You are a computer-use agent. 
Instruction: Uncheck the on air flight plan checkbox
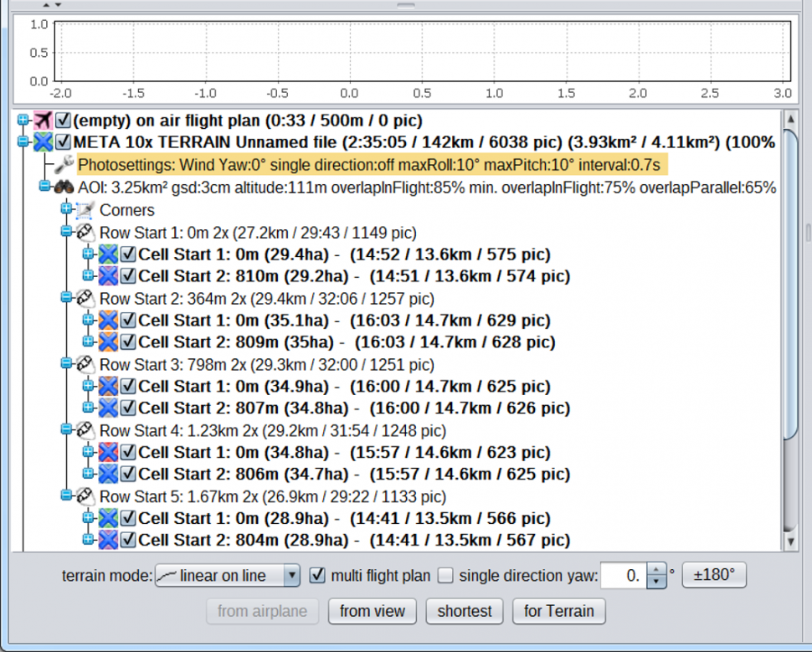pos(64,121)
